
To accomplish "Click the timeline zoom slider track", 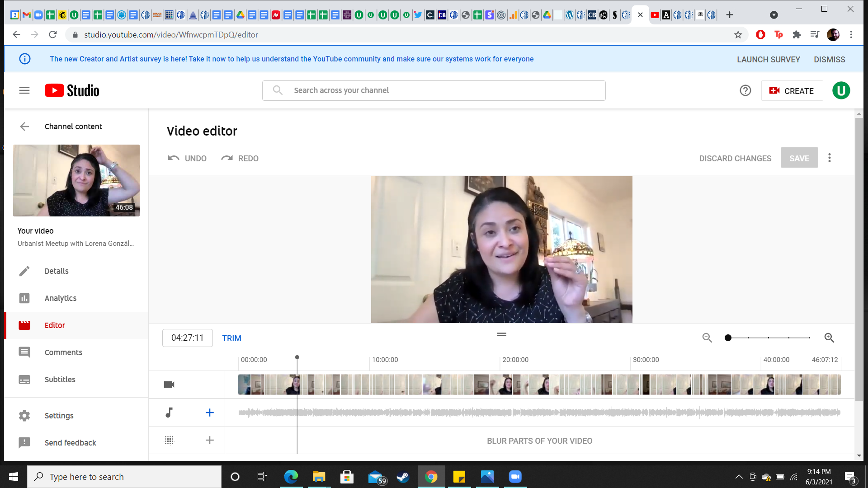I will [769, 338].
